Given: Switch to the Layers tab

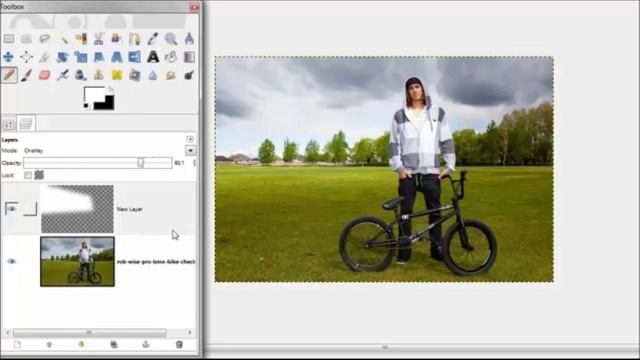Looking at the screenshot, I should (26, 124).
